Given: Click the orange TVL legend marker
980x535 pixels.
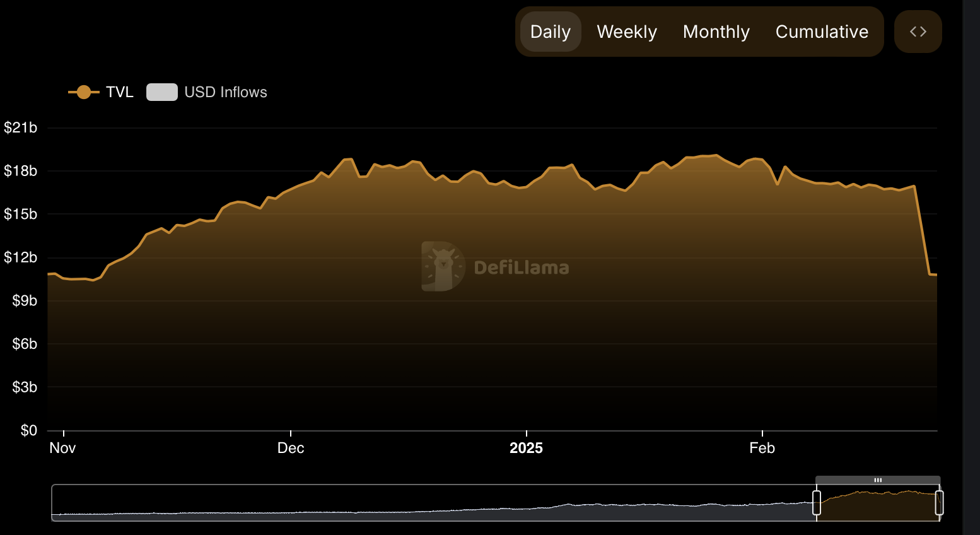Looking at the screenshot, I should [83, 92].
